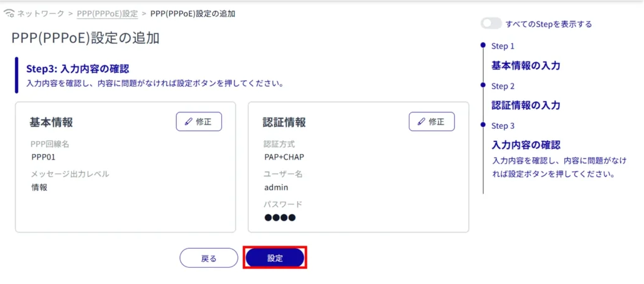
Task: Click the PAP+CHAP authentication value
Action: [x=284, y=157]
